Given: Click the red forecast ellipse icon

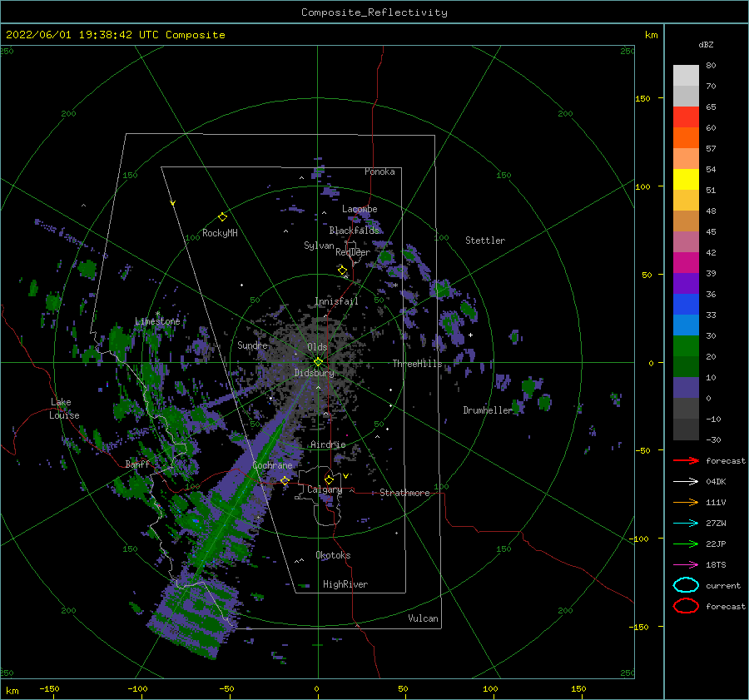Looking at the screenshot, I should coord(686,606).
